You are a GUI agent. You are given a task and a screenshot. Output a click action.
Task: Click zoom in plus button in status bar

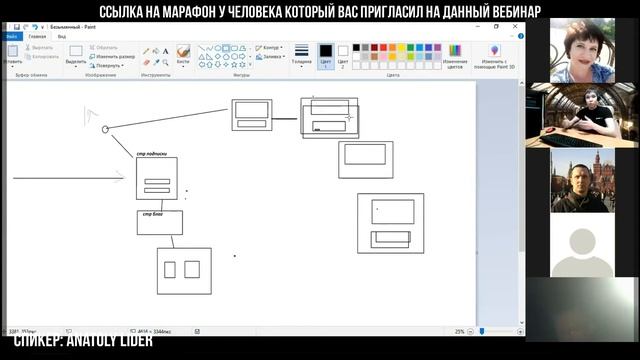[520, 331]
